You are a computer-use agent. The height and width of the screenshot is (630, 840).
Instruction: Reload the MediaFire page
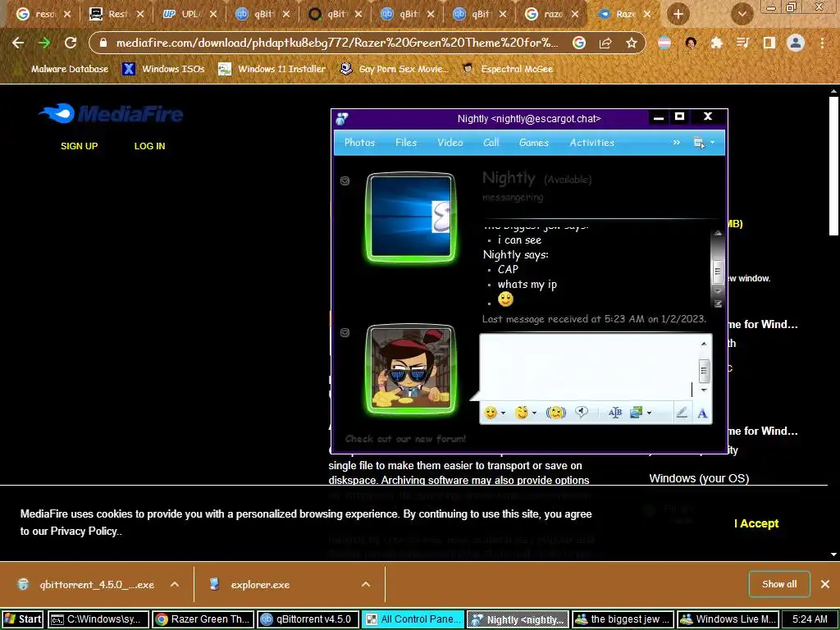[x=71, y=43]
